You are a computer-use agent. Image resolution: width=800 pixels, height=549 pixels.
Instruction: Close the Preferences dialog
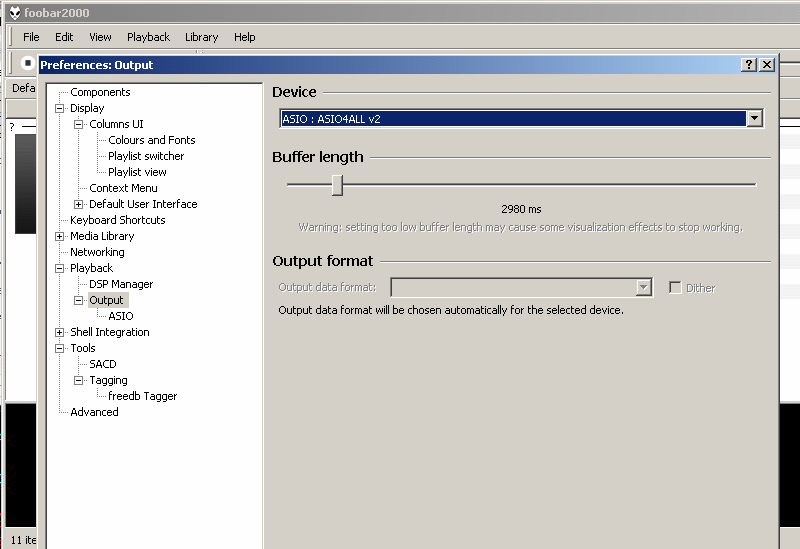[x=767, y=64]
